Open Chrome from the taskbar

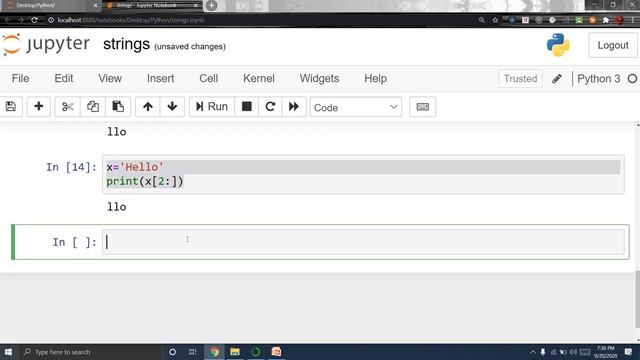coord(215,352)
